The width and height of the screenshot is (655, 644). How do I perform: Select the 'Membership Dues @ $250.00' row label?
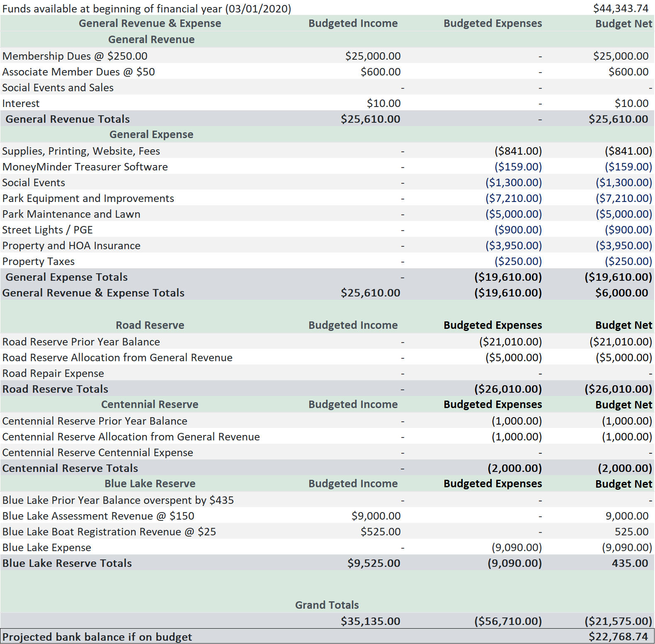(x=75, y=56)
